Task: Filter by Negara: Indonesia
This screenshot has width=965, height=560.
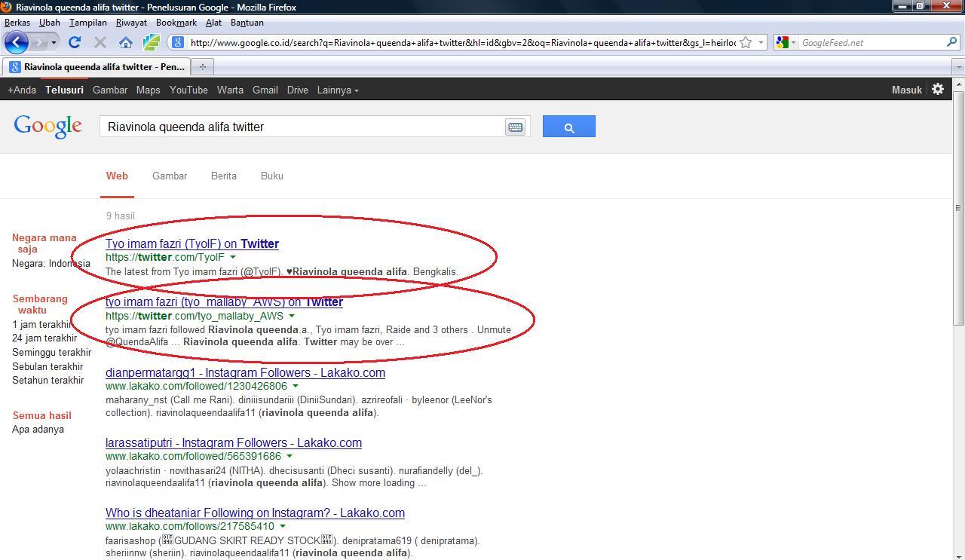Action: click(51, 263)
